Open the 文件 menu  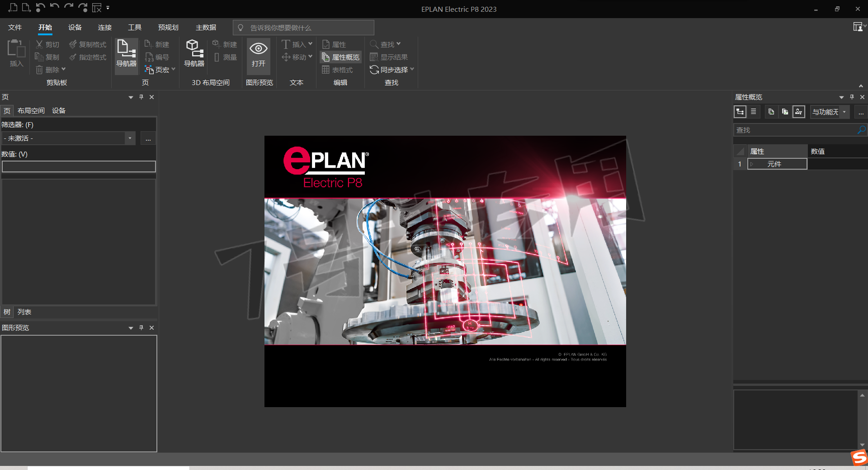15,28
